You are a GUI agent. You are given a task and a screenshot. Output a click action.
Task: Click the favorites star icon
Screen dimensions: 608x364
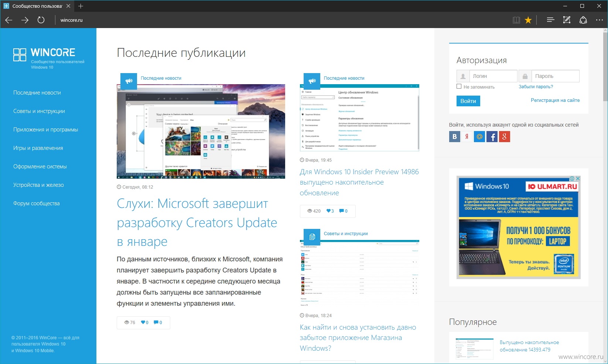528,20
